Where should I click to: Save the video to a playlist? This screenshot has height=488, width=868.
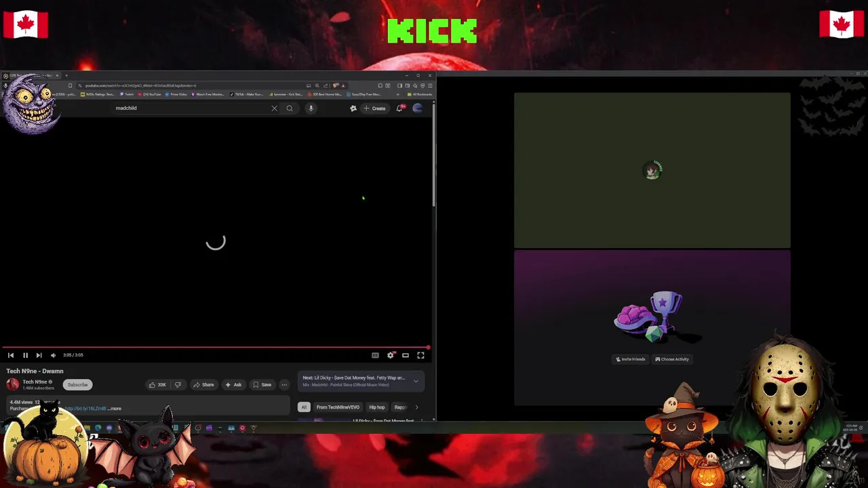(x=262, y=385)
